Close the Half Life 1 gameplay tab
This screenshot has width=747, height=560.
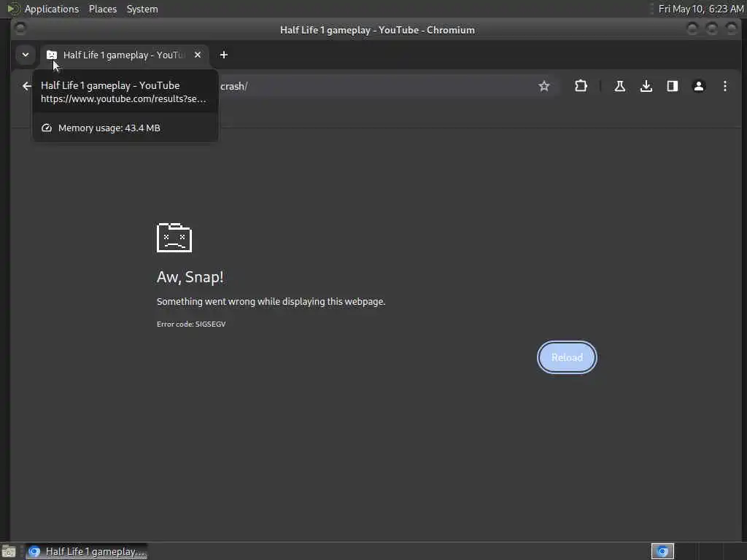(198, 55)
